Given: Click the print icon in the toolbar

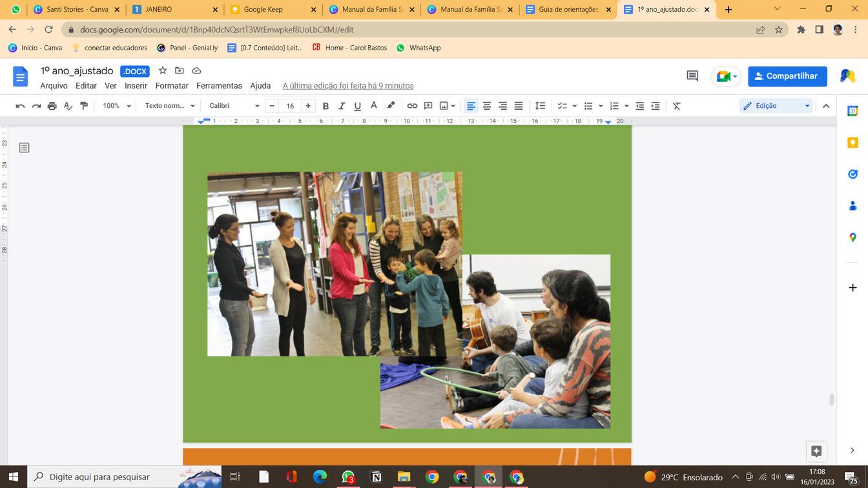Looking at the screenshot, I should (52, 106).
